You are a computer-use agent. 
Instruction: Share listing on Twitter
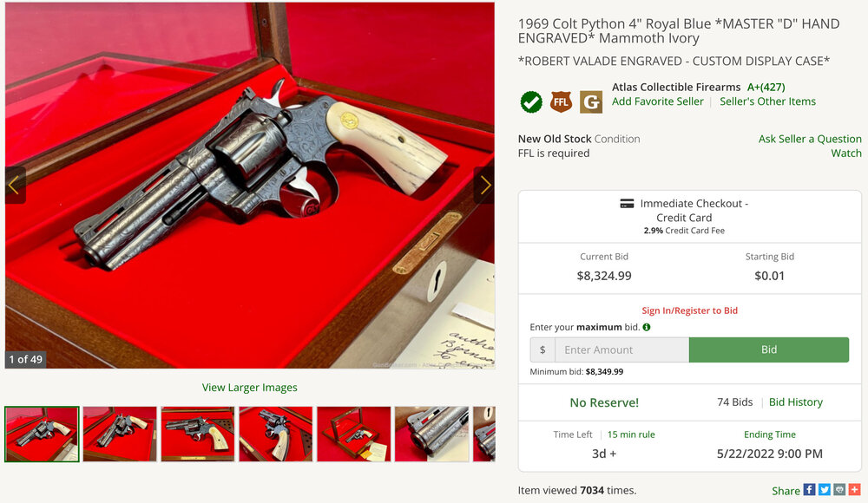point(825,490)
